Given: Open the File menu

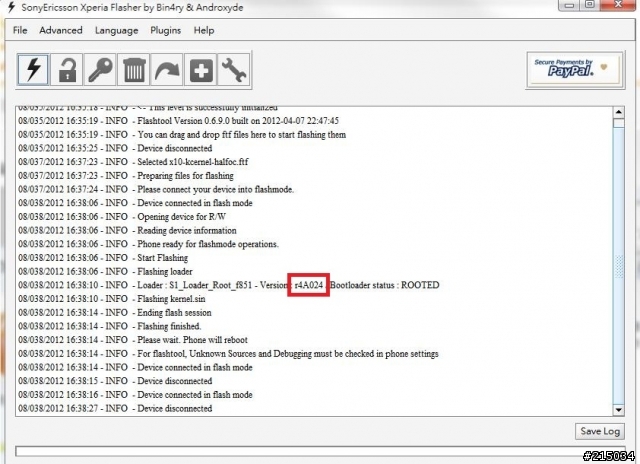Looking at the screenshot, I should coord(20,30).
